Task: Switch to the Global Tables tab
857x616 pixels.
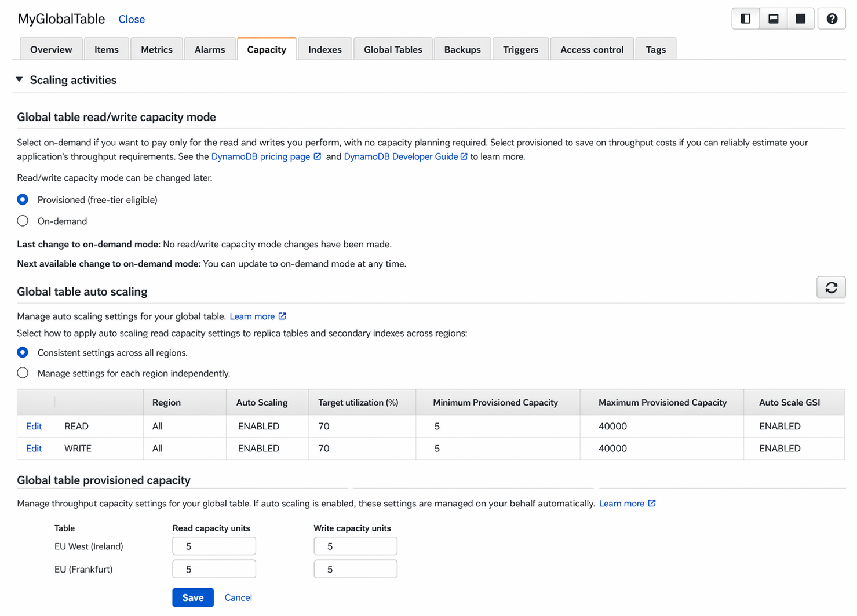Action: [392, 49]
